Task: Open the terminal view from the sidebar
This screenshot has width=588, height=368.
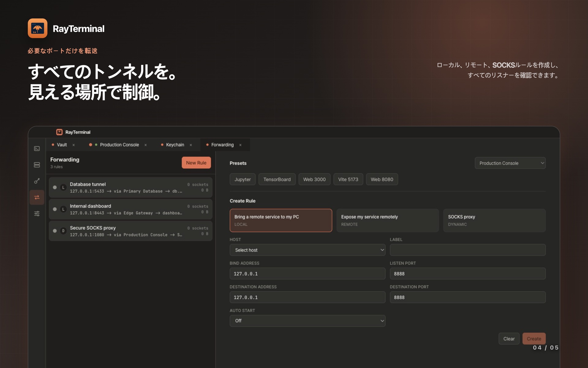Action: point(37,149)
